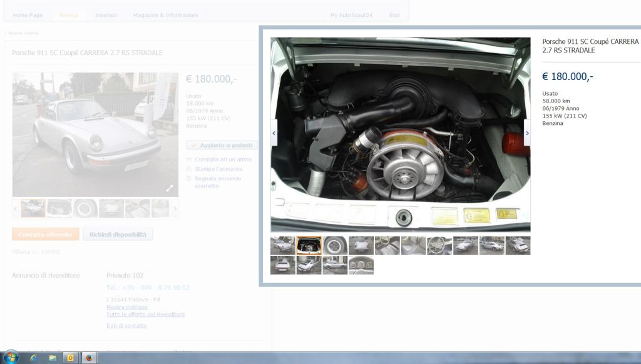Open Tutte le offerte del rivenditore link
This screenshot has width=641, height=364.
pyautogui.click(x=145, y=315)
